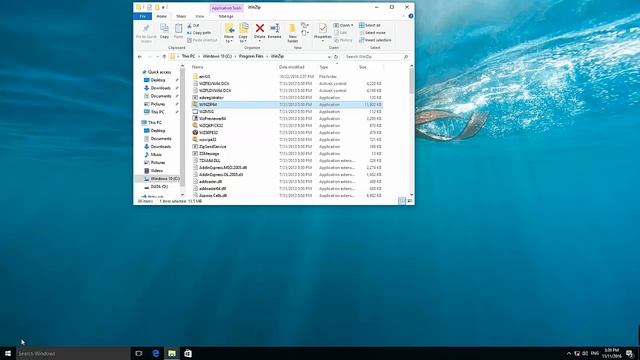The height and width of the screenshot is (360, 640).
Task: Click Select all in Select group
Action: [370, 25]
